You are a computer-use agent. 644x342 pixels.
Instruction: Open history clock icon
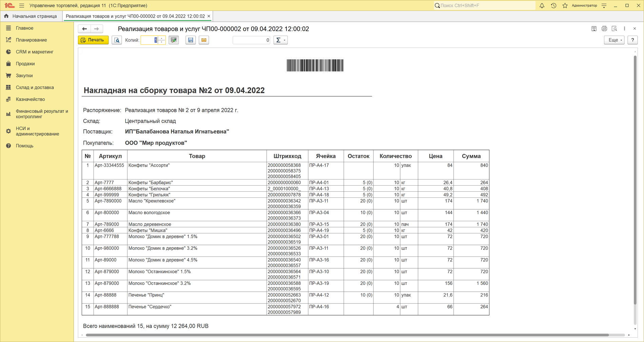[554, 5]
